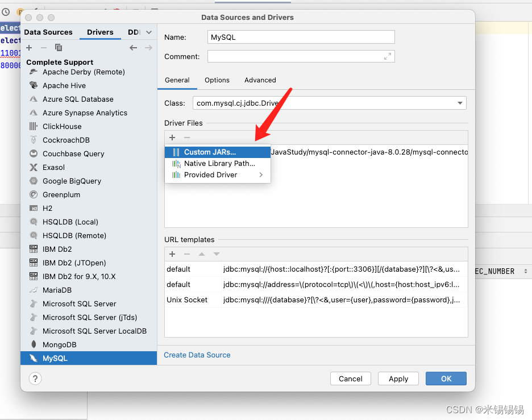Focus the Comment input field
This screenshot has height=420, width=532.
(x=301, y=56)
